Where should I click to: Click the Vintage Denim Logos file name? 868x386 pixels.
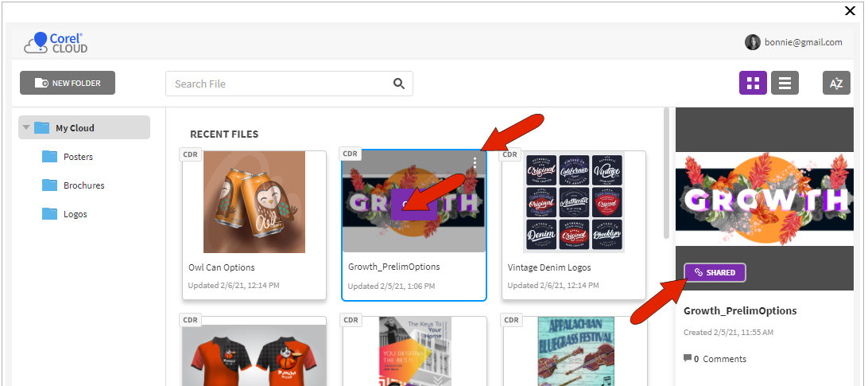(x=549, y=267)
